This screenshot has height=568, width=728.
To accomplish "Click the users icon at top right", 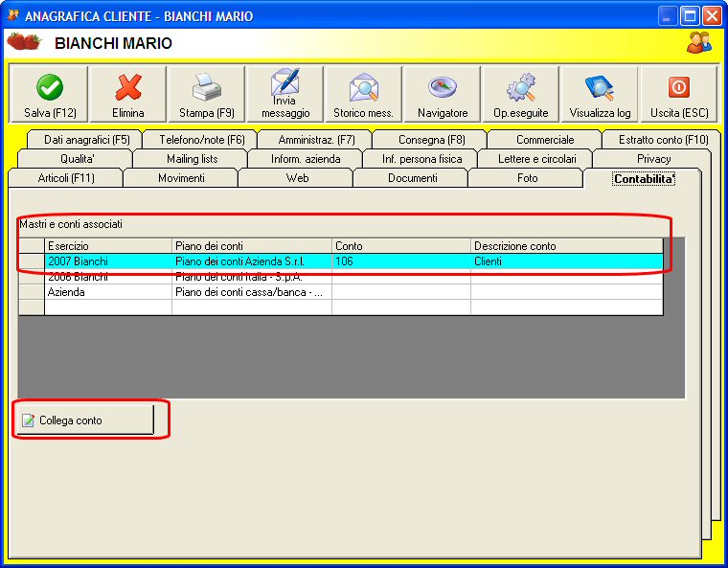I will (698, 42).
